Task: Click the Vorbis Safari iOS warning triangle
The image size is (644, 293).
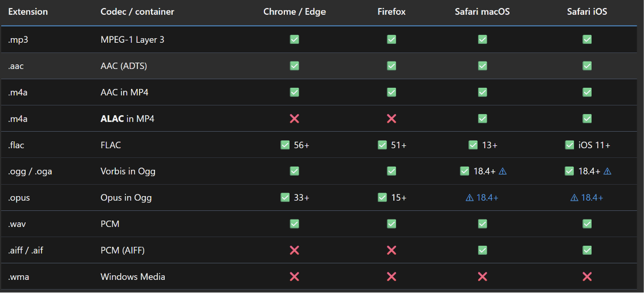Action: coord(608,172)
